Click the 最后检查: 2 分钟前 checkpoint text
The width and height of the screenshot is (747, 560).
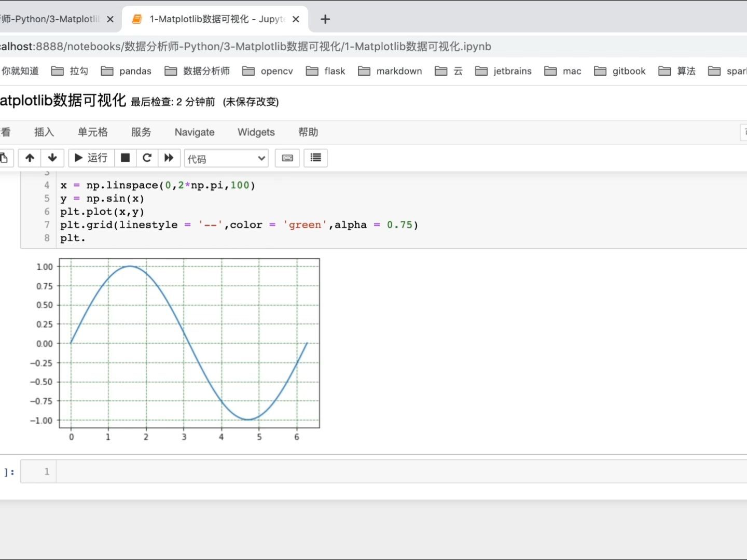(173, 102)
